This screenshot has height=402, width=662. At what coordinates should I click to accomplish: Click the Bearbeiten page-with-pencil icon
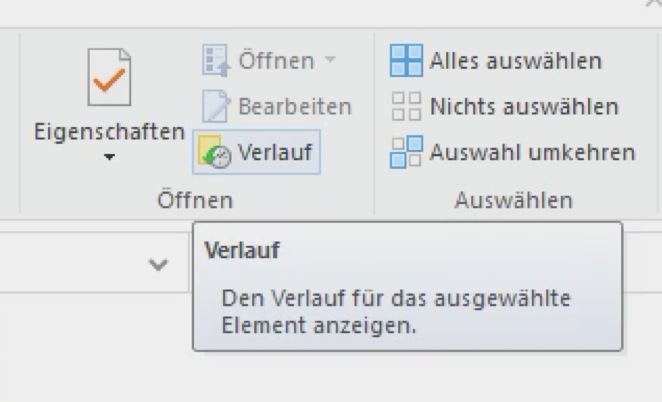point(216,106)
